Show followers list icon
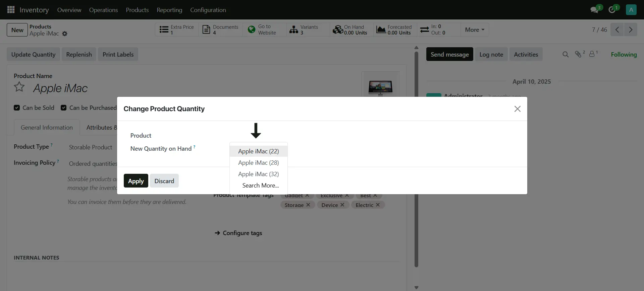Viewport: 644px width, 291px height. pos(592,54)
